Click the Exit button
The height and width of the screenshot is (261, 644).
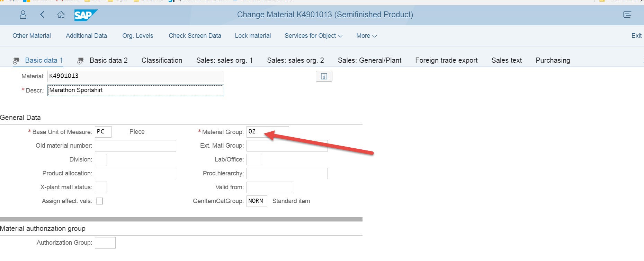click(636, 36)
